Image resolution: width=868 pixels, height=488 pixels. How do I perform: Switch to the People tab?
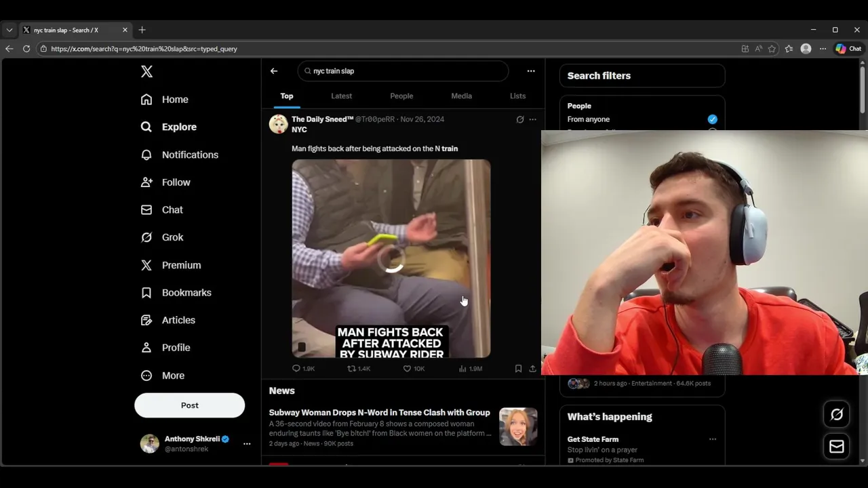(x=401, y=96)
